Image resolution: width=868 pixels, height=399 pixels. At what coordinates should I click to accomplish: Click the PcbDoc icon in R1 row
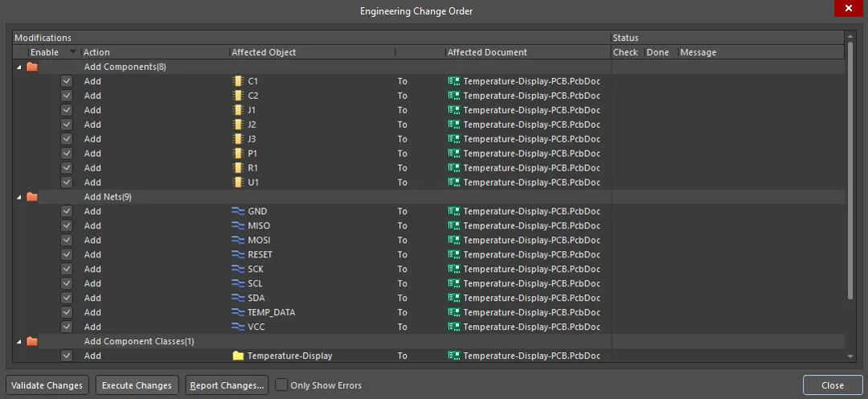(454, 167)
